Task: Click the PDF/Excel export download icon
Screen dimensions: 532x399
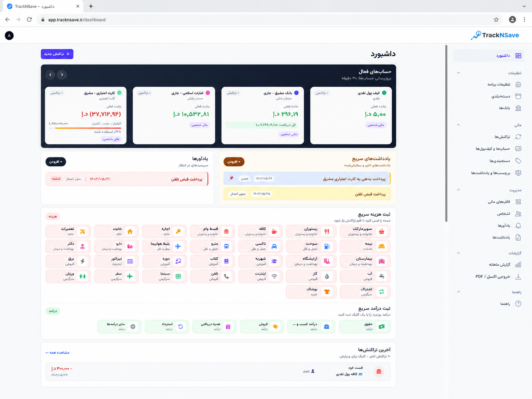Action: click(518, 276)
